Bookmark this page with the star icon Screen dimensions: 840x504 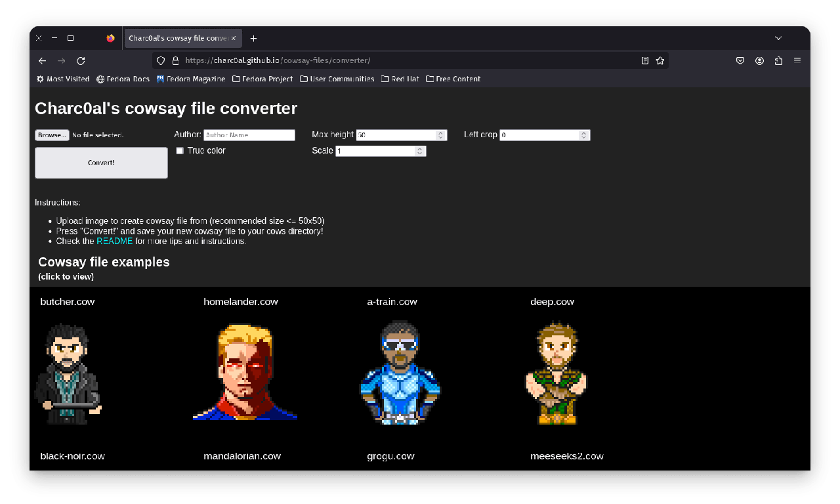pos(660,61)
